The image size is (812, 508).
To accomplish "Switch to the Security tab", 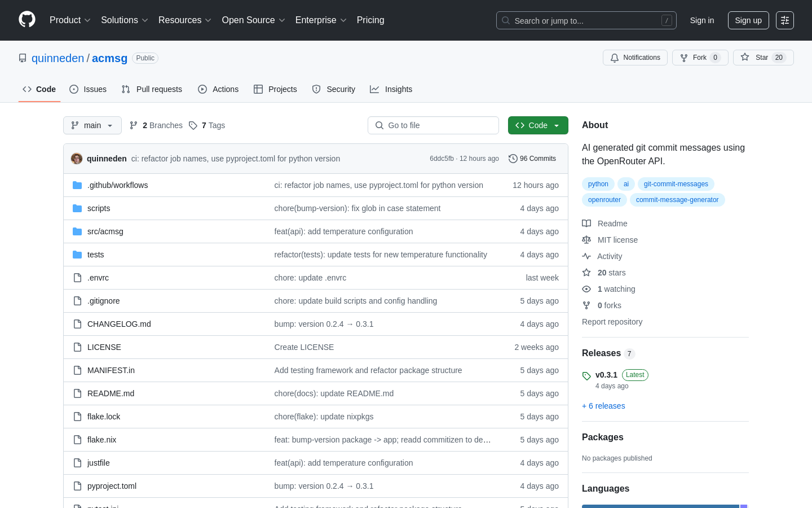I will (334, 89).
